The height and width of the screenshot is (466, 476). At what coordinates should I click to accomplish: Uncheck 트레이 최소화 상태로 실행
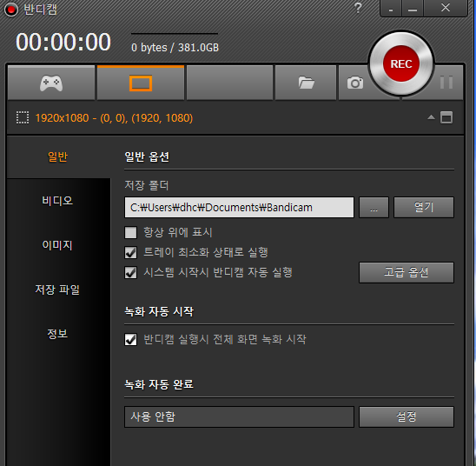coord(131,252)
